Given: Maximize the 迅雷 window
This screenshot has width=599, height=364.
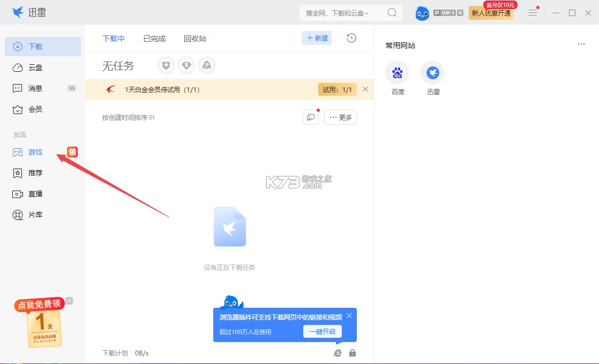Looking at the screenshot, I should (x=572, y=13).
